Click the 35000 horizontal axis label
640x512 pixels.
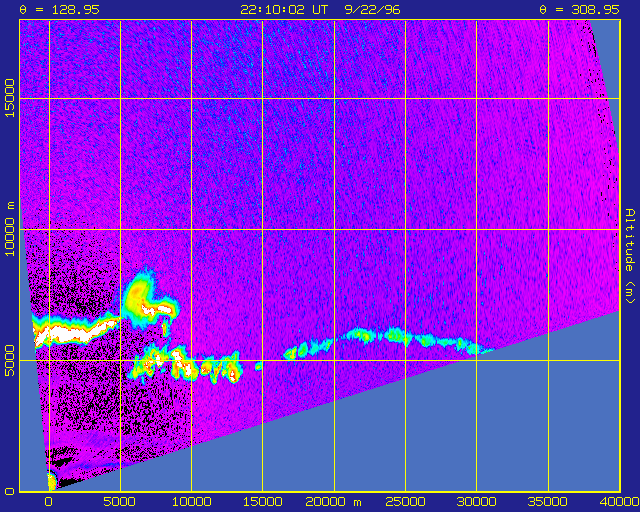(548, 502)
